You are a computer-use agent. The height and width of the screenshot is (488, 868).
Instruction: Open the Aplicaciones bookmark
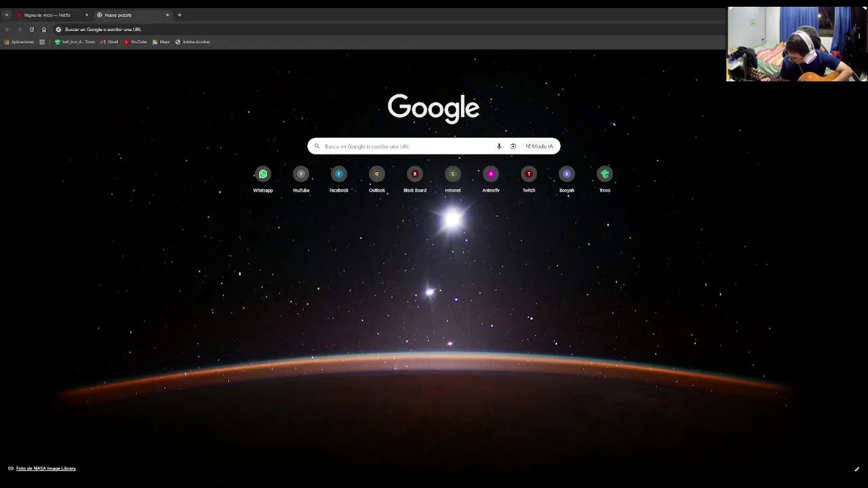pos(19,42)
